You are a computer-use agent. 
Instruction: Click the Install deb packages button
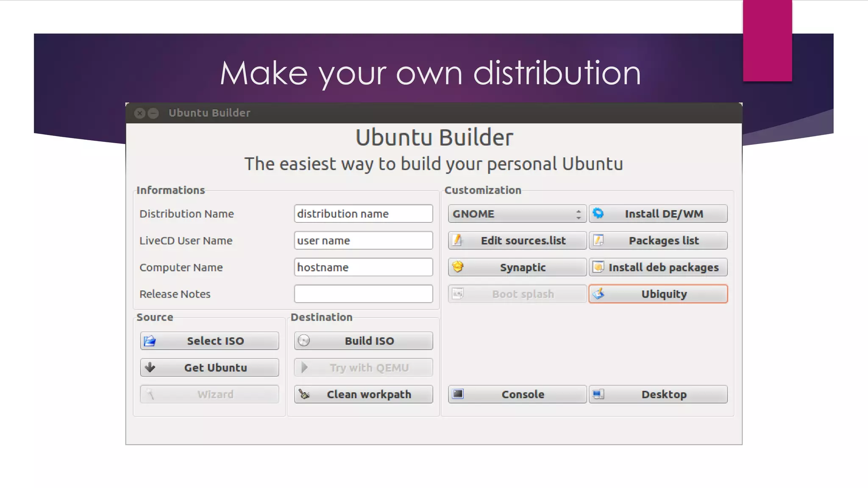658,267
